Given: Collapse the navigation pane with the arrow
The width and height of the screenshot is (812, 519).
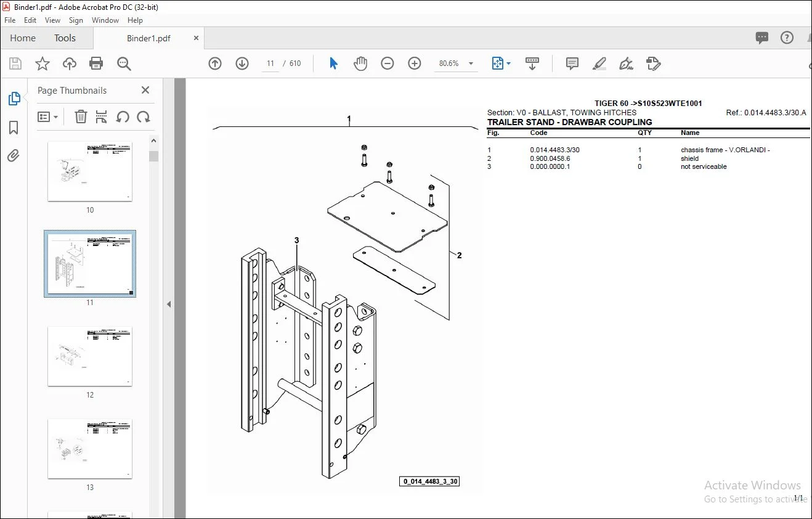Looking at the screenshot, I should [x=169, y=304].
